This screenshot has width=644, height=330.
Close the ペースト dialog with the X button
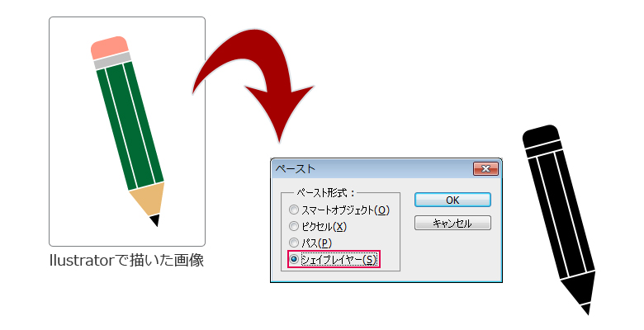(x=485, y=168)
